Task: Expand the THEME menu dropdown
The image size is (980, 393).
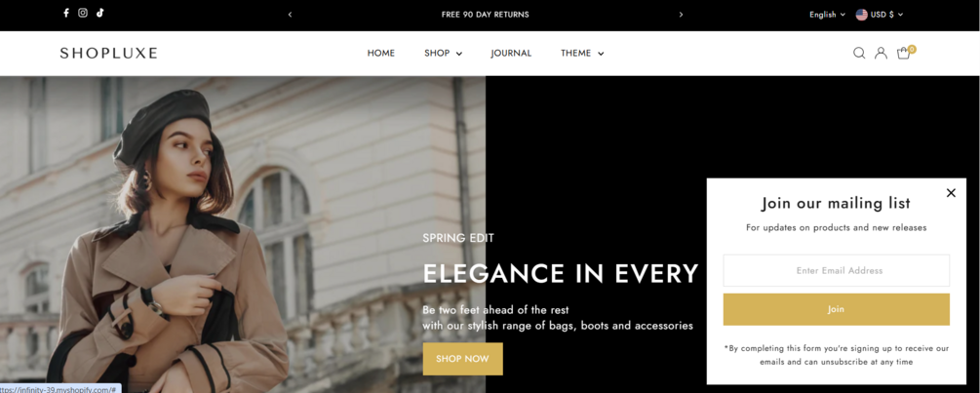Action: (x=582, y=53)
